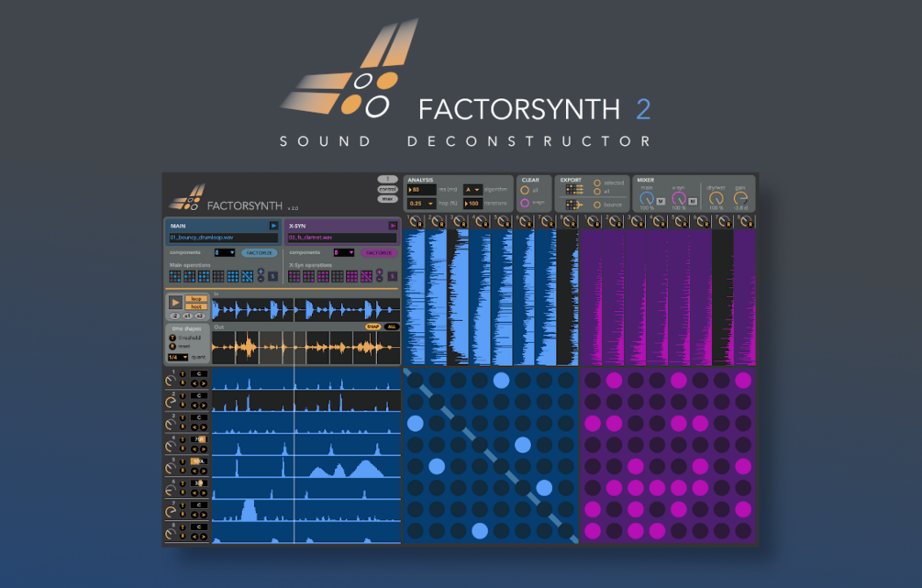Click the T icon on component row 7
Viewport: 922px width, 588px height.
[183, 505]
